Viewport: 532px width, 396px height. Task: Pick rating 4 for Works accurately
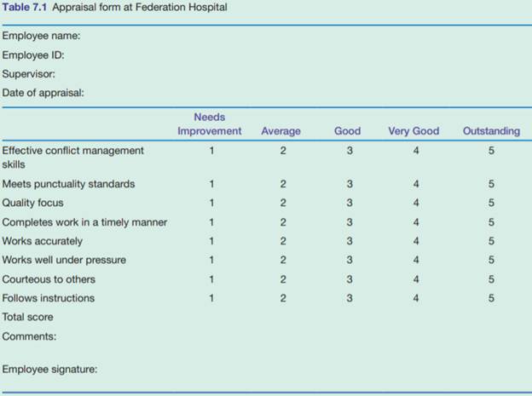414,241
